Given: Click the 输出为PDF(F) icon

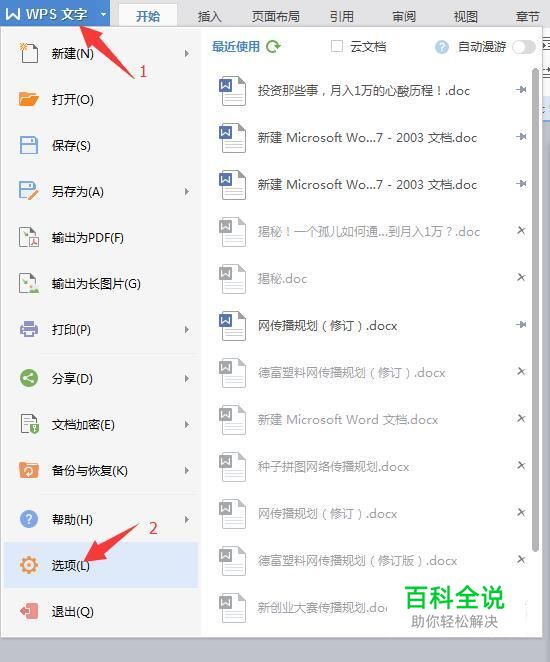Looking at the screenshot, I should point(29,237).
